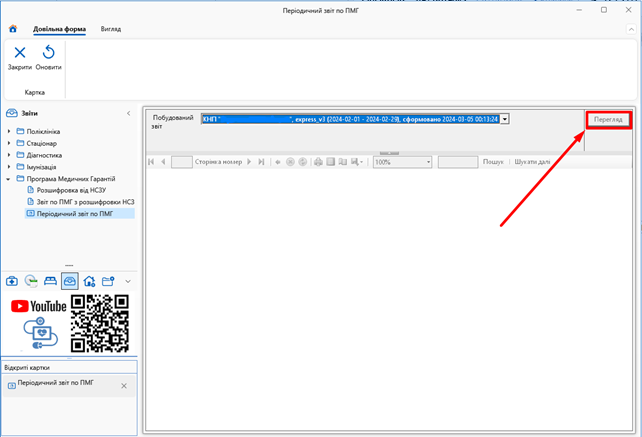Jump to the last report page
642x437 pixels.
(261, 162)
